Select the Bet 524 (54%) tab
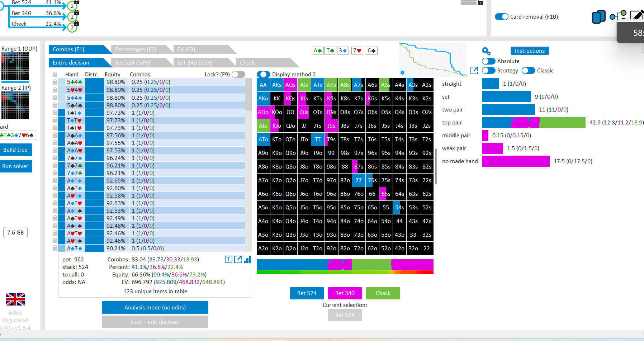 point(142,63)
